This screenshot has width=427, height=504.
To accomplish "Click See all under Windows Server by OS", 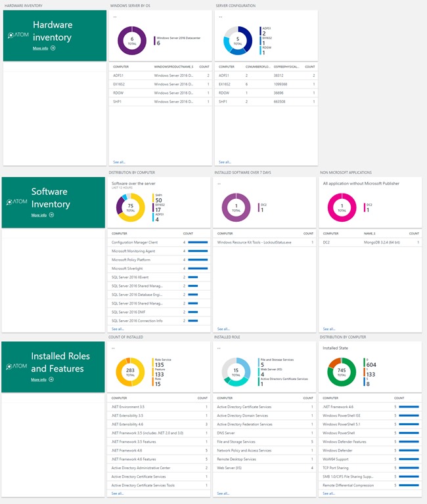I will point(119,162).
